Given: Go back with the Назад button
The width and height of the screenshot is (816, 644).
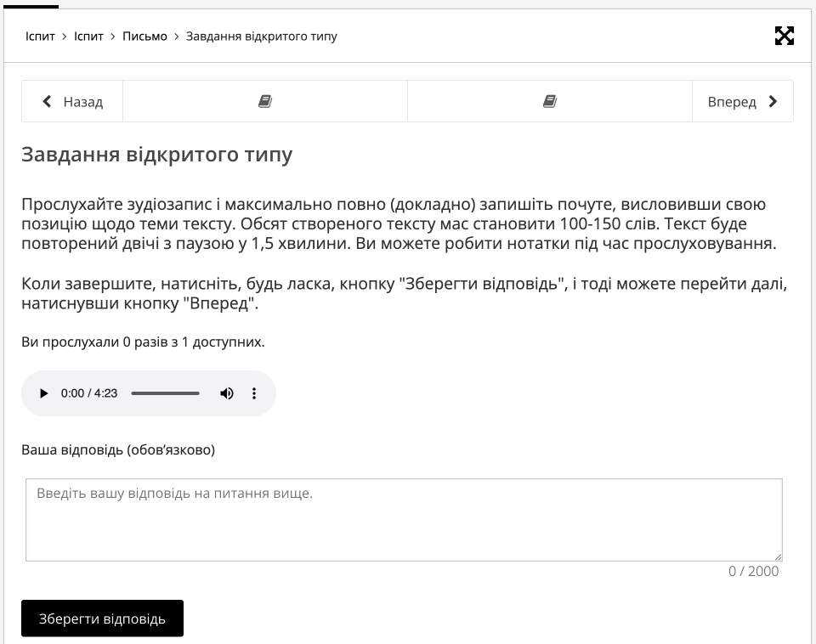Looking at the screenshot, I should 73,102.
